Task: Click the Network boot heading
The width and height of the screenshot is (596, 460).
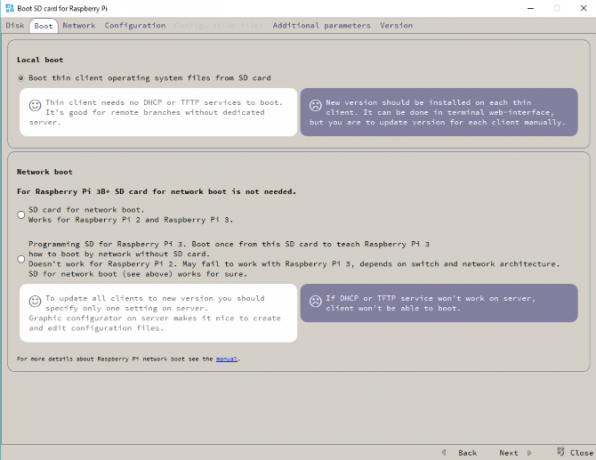Action: pyautogui.click(x=44, y=172)
